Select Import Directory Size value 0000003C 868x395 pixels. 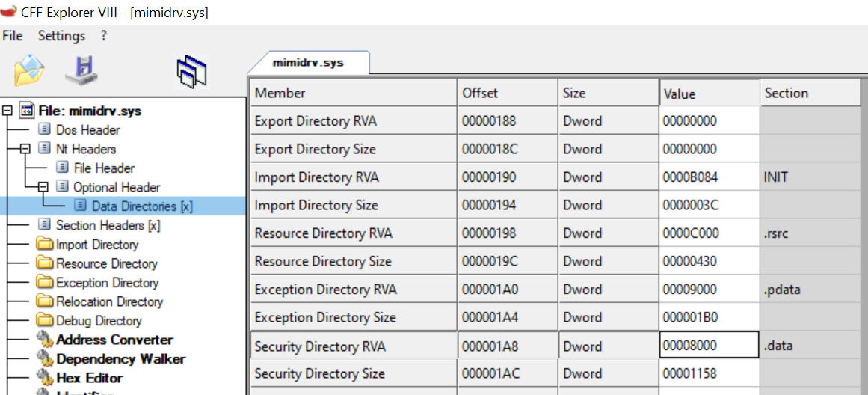pyautogui.click(x=709, y=206)
